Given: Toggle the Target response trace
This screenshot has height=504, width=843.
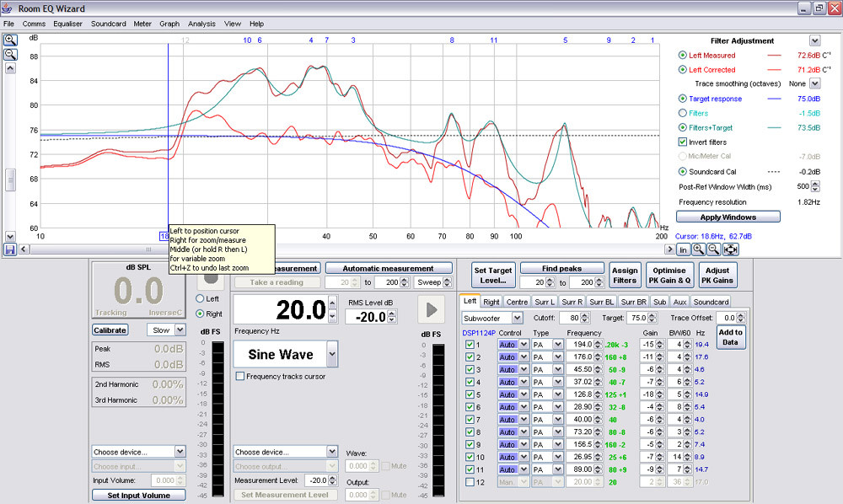Looking at the screenshot, I should pos(682,99).
